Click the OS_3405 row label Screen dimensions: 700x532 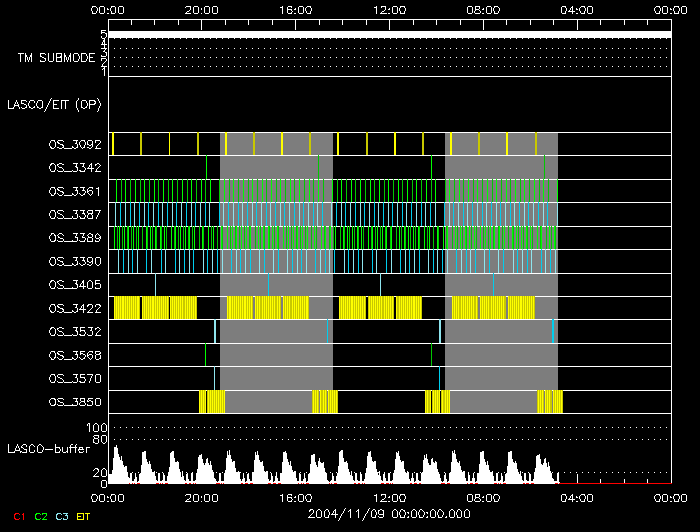[x=74, y=285]
